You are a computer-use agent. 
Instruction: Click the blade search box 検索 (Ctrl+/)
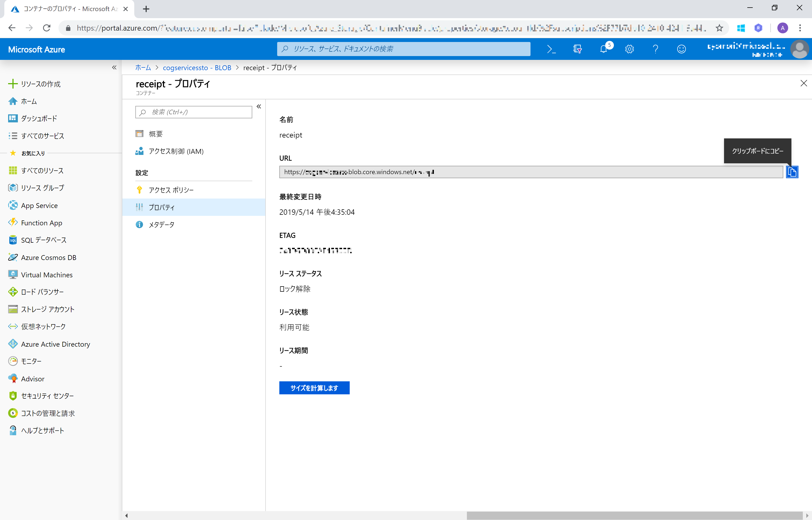(193, 112)
